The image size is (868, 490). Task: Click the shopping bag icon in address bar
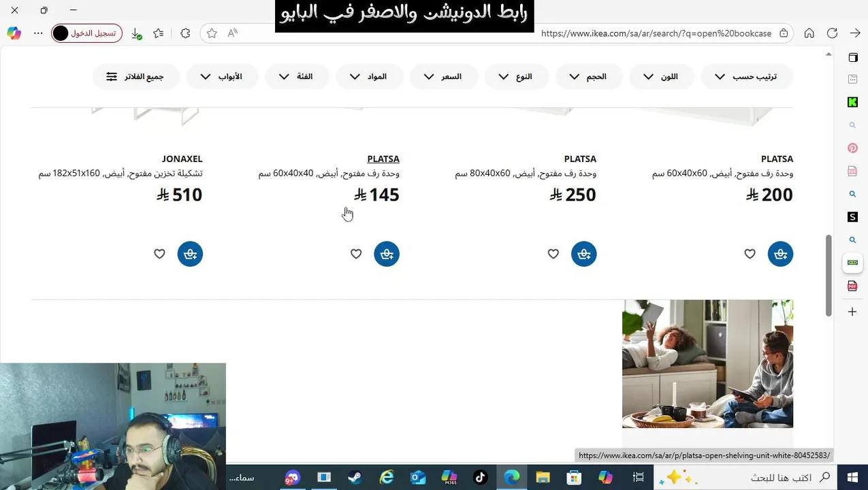(x=784, y=33)
